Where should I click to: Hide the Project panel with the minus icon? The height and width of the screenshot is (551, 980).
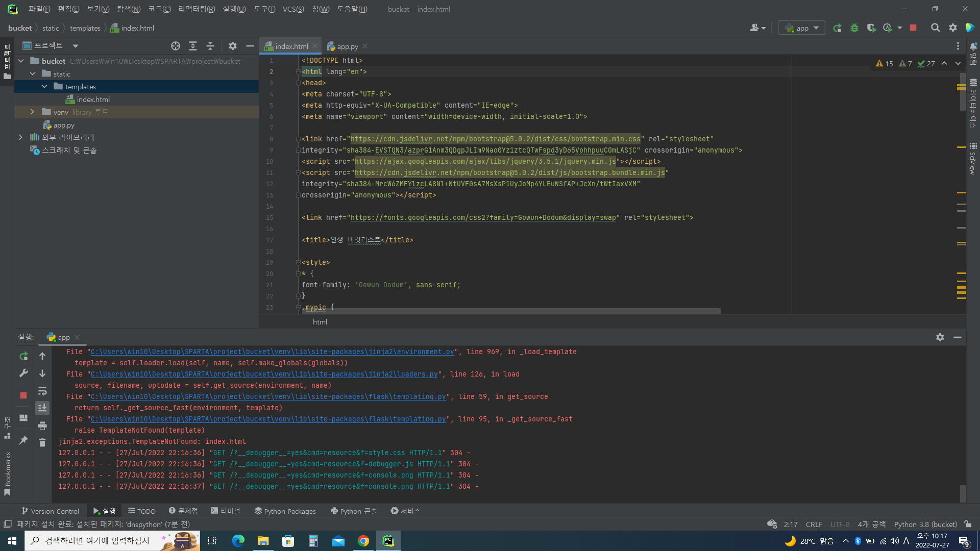tap(250, 46)
